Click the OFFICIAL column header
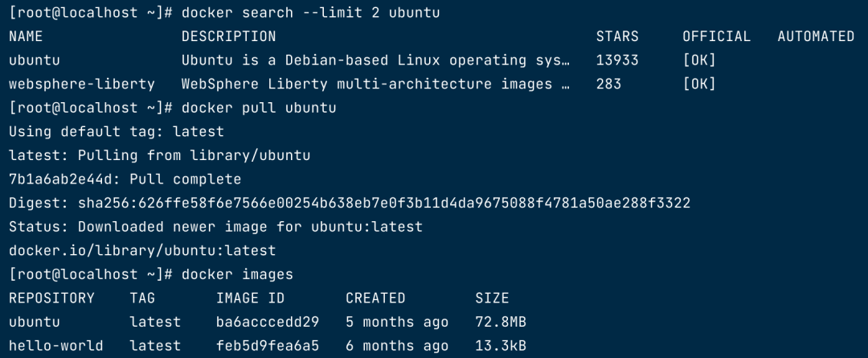The image size is (868, 358). point(716,36)
